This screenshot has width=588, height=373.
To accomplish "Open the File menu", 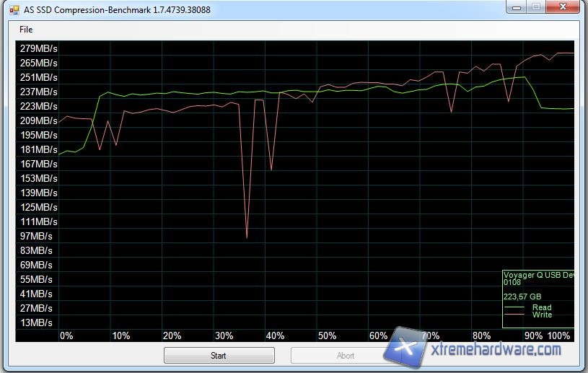I will coord(26,30).
